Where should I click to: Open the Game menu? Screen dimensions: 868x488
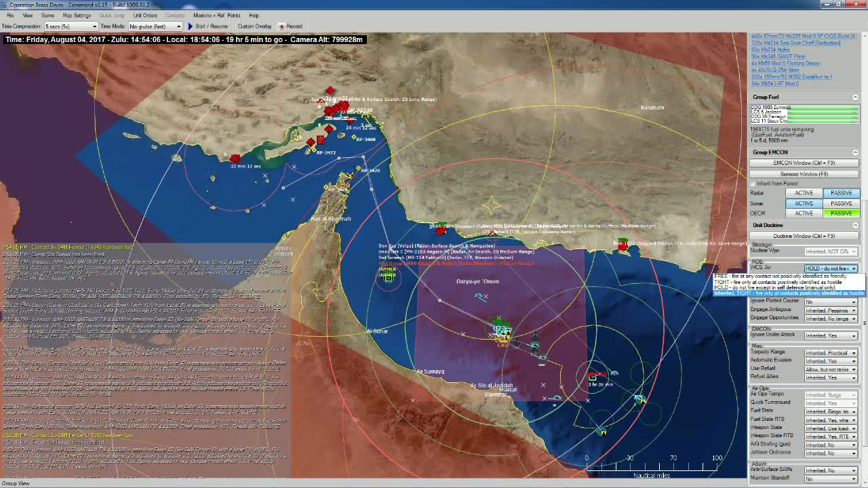click(x=47, y=15)
